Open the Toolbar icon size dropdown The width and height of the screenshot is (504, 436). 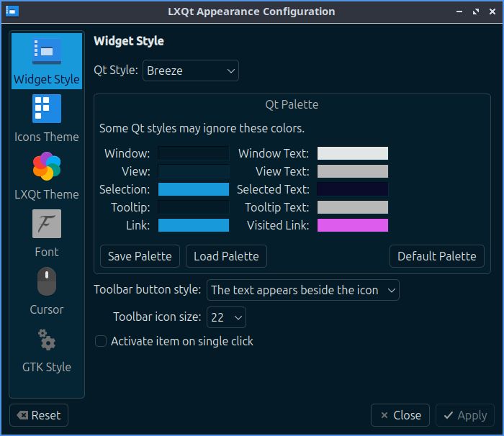pyautogui.click(x=226, y=317)
